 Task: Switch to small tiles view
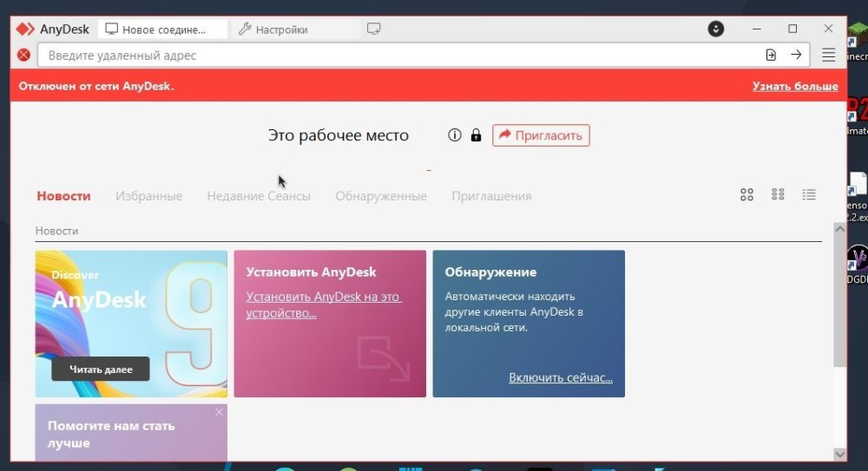(778, 194)
